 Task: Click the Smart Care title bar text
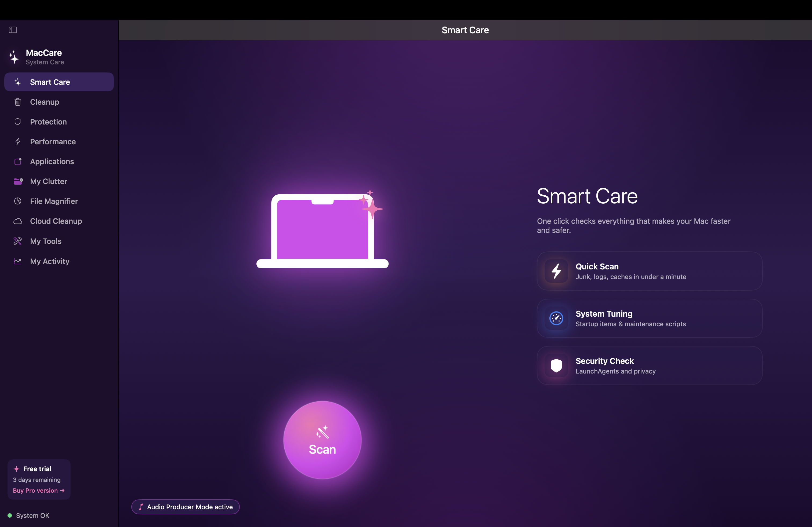pos(465,30)
